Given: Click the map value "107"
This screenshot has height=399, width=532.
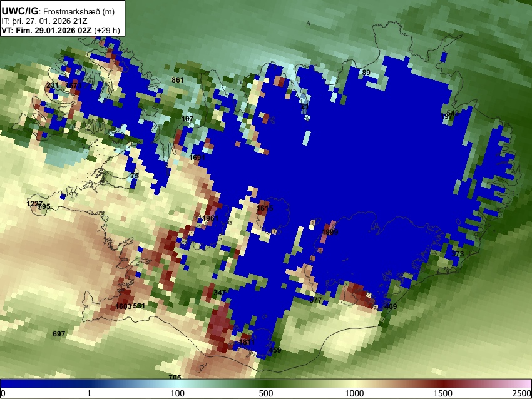Looking at the screenshot, I should pyautogui.click(x=187, y=119).
